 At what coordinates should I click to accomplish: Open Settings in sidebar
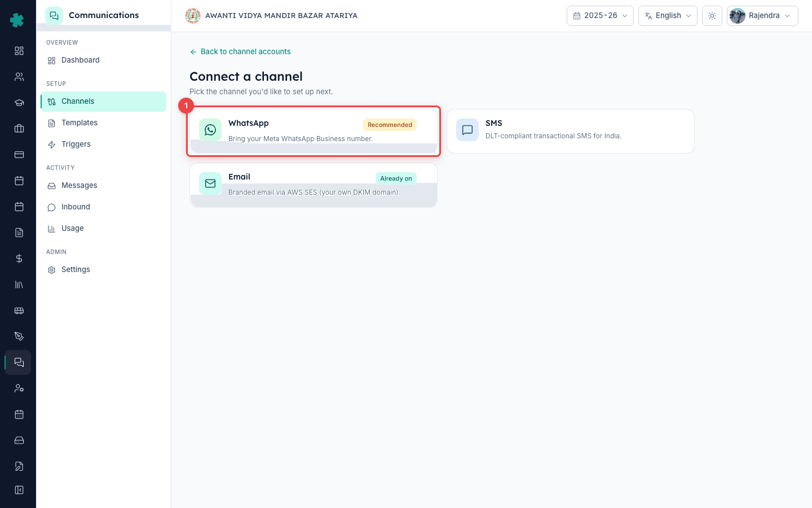(x=104, y=270)
